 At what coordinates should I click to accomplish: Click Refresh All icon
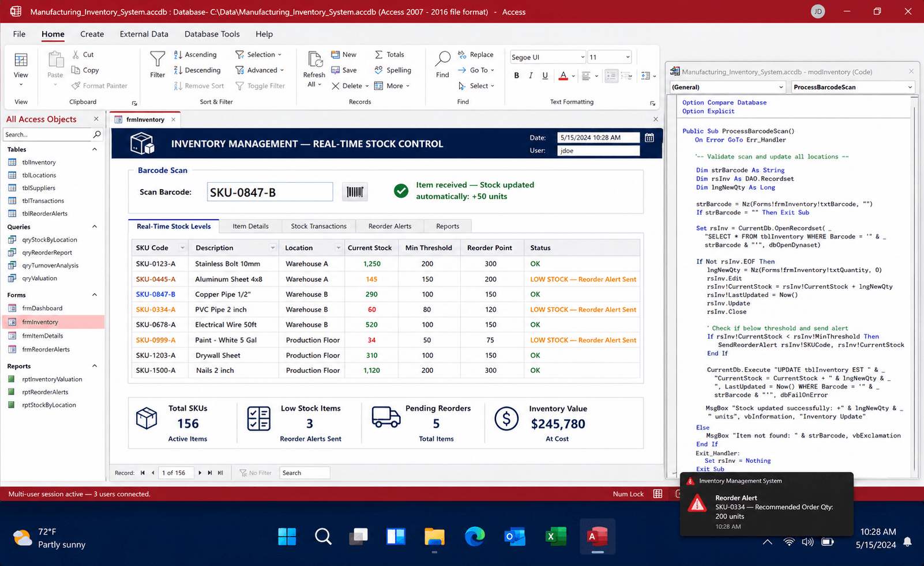click(x=314, y=60)
